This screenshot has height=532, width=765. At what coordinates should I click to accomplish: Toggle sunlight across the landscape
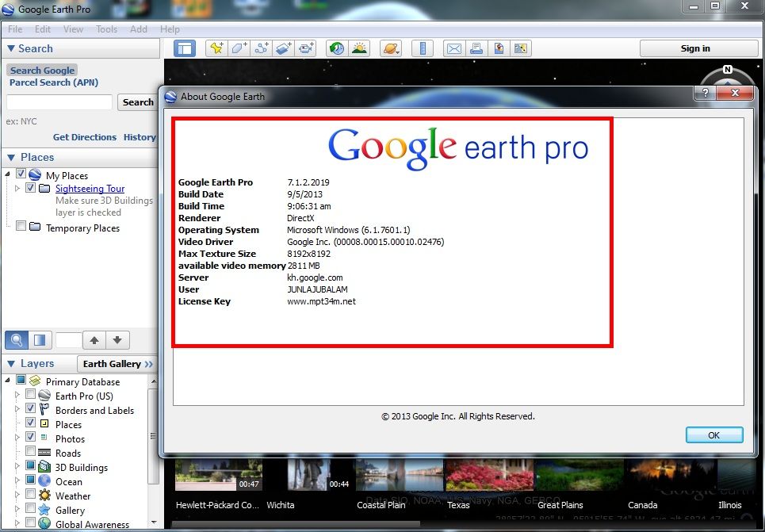pyautogui.click(x=359, y=48)
